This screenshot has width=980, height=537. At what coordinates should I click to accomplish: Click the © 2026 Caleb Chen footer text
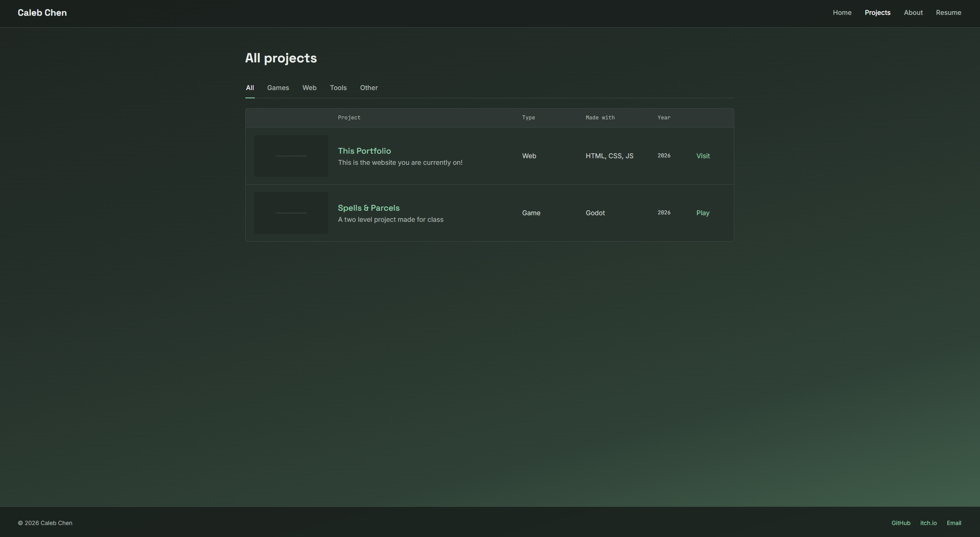(45, 523)
